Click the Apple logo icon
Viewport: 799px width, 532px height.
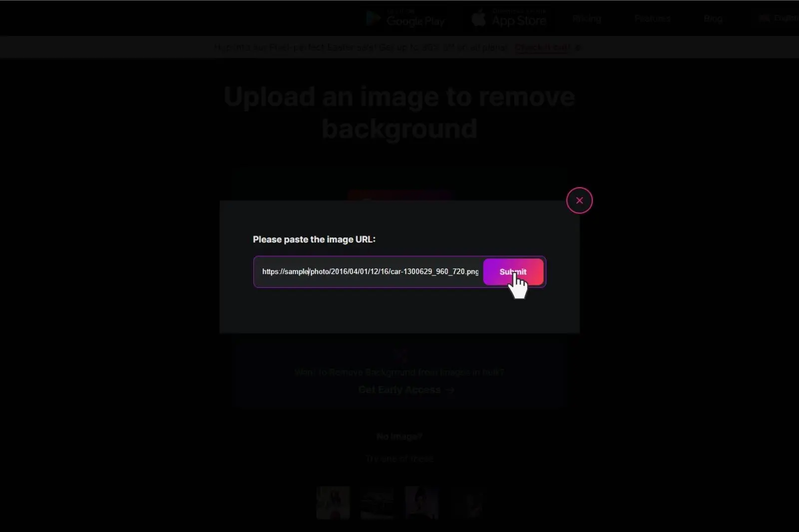point(479,18)
